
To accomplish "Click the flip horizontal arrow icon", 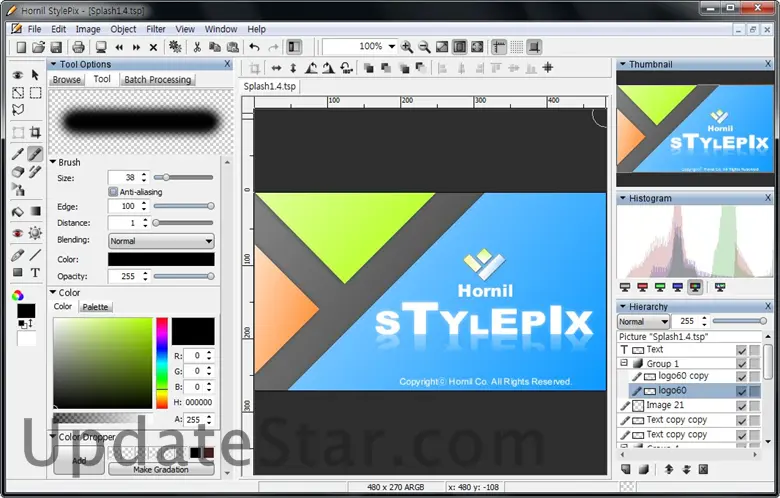I will tap(277, 68).
